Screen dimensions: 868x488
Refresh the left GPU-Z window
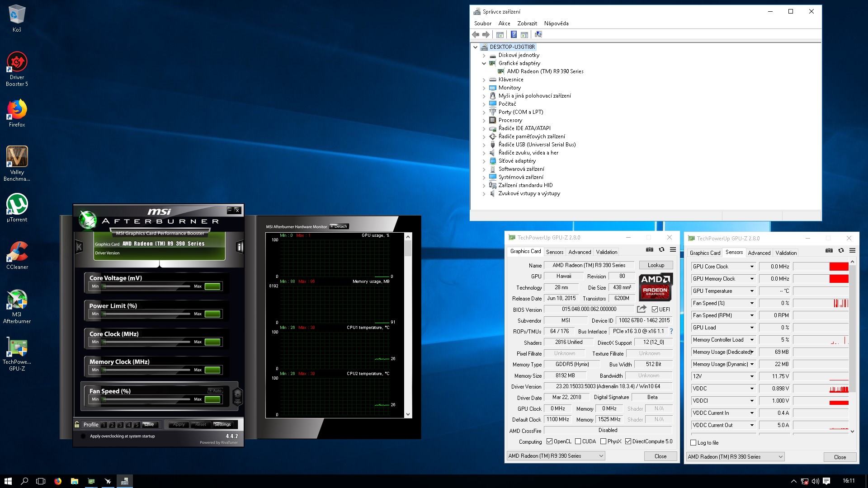point(661,249)
